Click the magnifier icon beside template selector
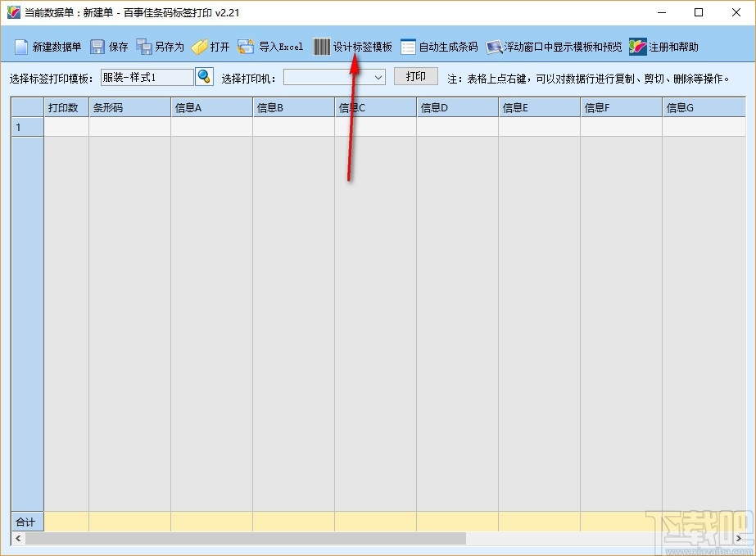The height and width of the screenshot is (556, 756). point(204,76)
